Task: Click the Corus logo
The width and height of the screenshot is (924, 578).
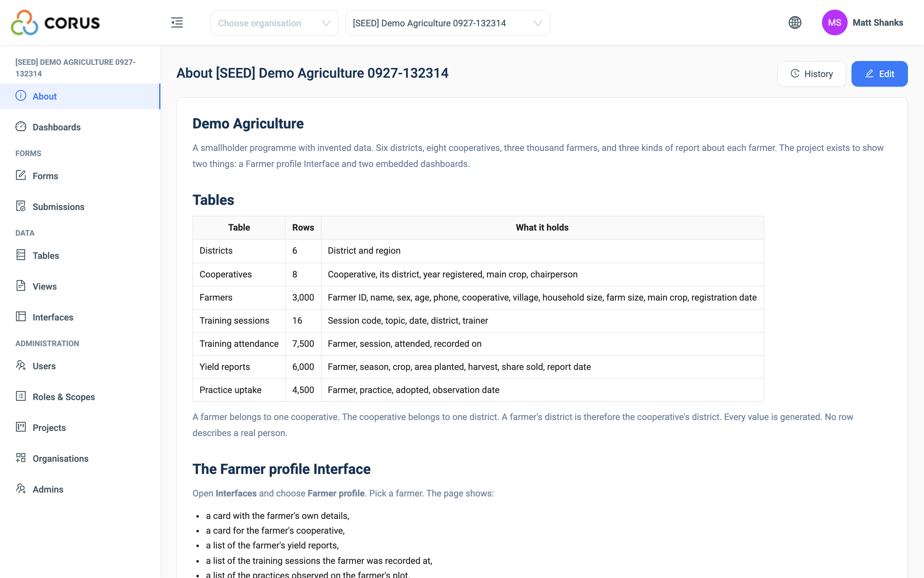Action: click(56, 22)
